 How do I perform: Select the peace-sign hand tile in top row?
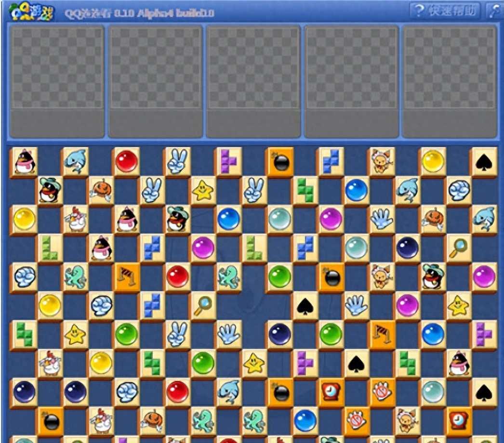[178, 161]
